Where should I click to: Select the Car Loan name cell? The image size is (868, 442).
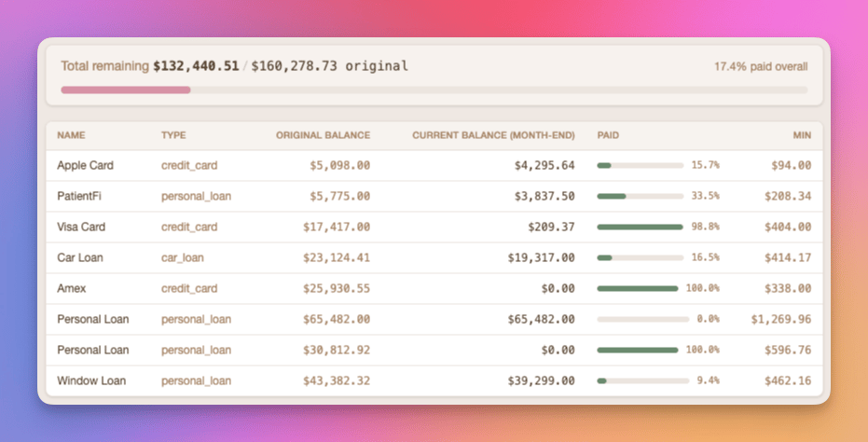(x=81, y=257)
